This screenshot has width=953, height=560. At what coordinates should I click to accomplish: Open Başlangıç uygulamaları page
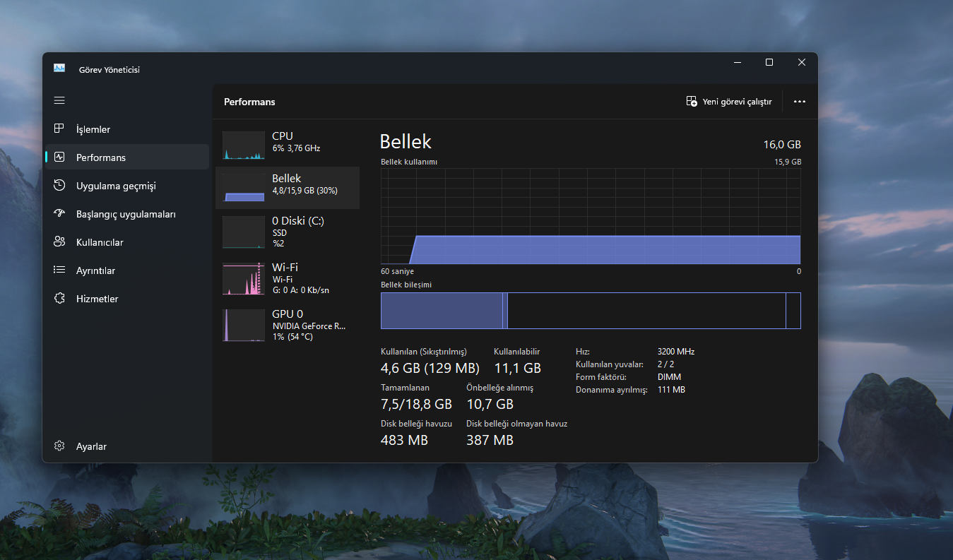pos(127,214)
